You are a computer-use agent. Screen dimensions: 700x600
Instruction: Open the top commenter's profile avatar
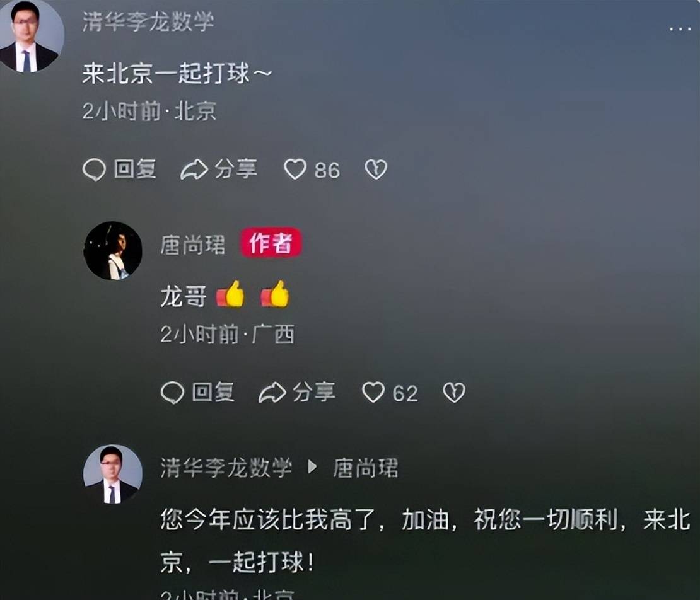pos(30,36)
